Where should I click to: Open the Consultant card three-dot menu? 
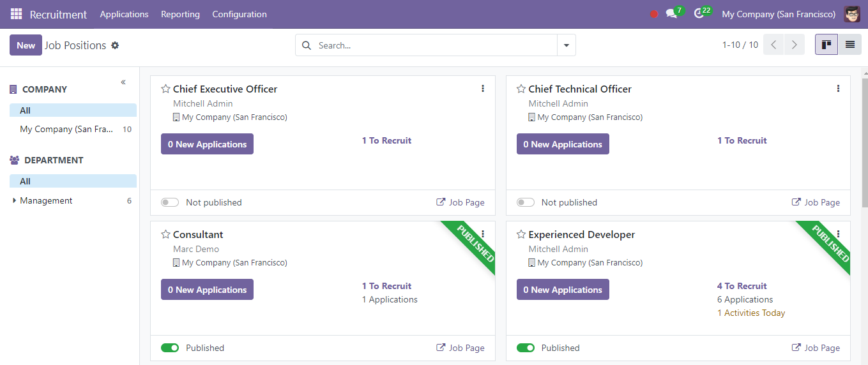pos(483,234)
